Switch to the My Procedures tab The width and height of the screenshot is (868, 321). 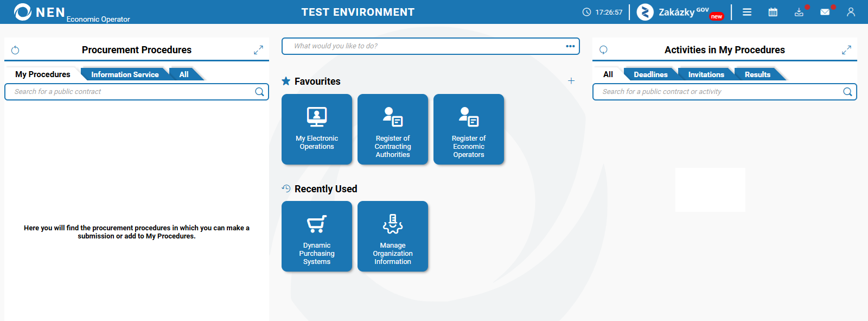43,74
